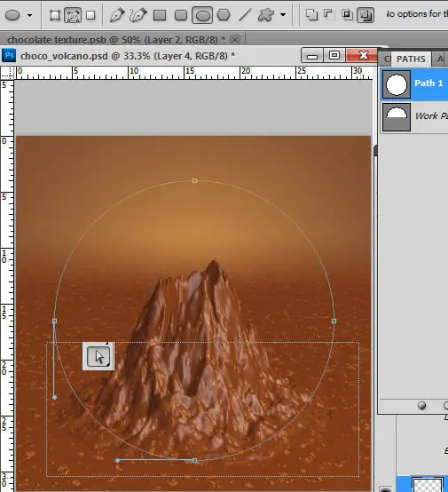Select the Work Path entry

[x=415, y=116]
